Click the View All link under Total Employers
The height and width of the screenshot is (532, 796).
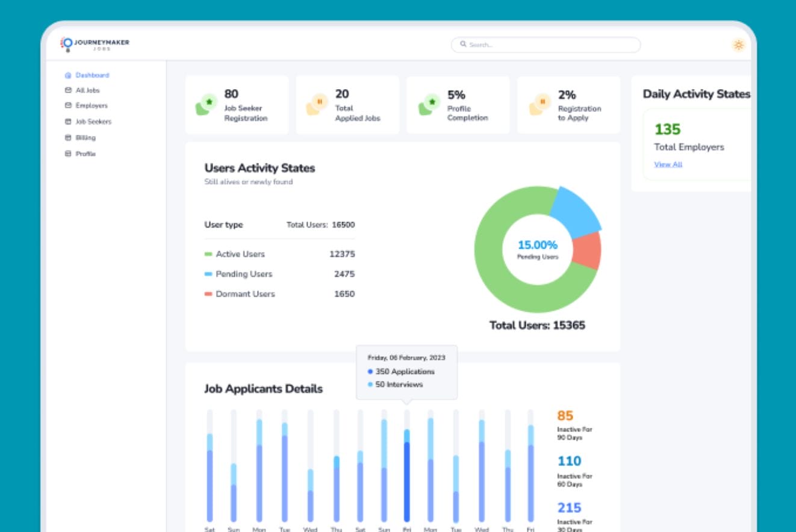click(x=668, y=163)
